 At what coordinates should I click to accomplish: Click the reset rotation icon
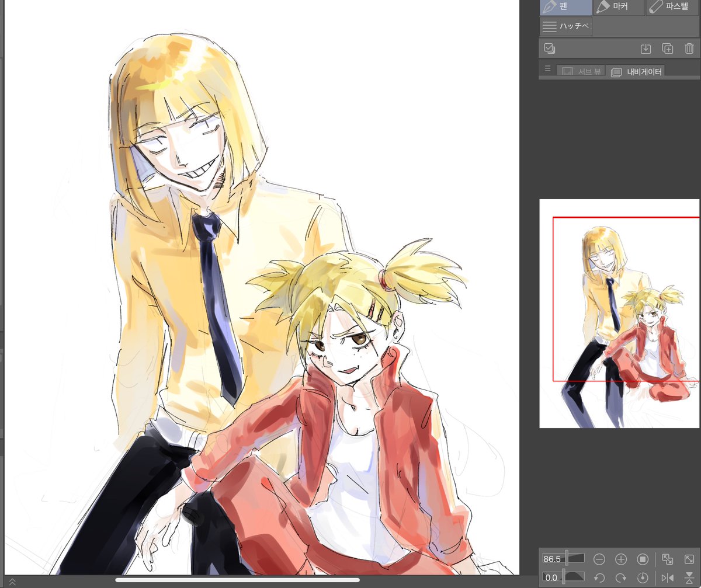pos(643,578)
